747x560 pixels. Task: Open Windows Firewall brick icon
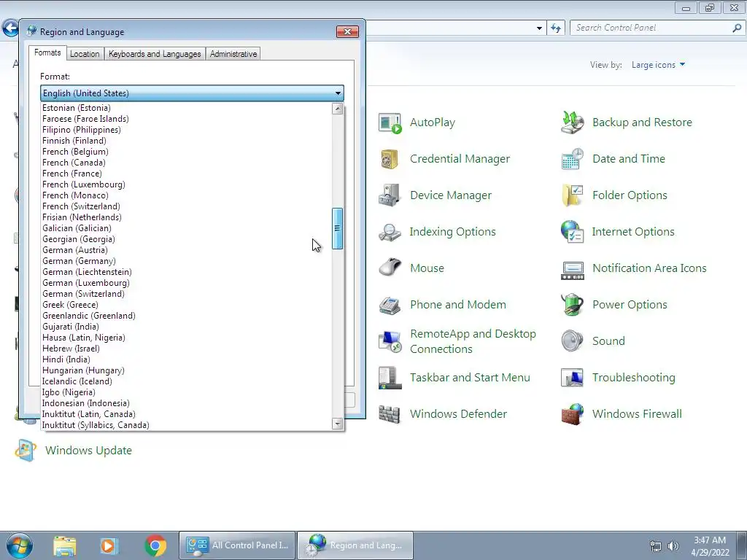point(572,414)
